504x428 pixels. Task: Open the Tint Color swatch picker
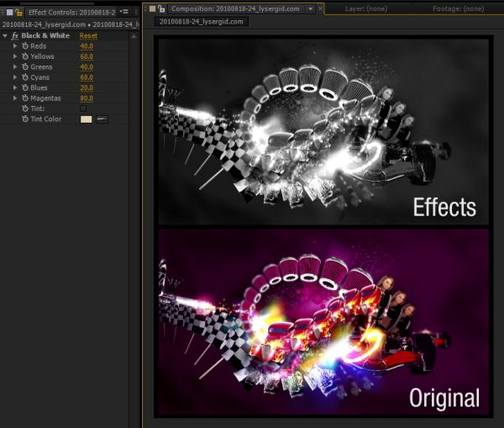[86, 119]
